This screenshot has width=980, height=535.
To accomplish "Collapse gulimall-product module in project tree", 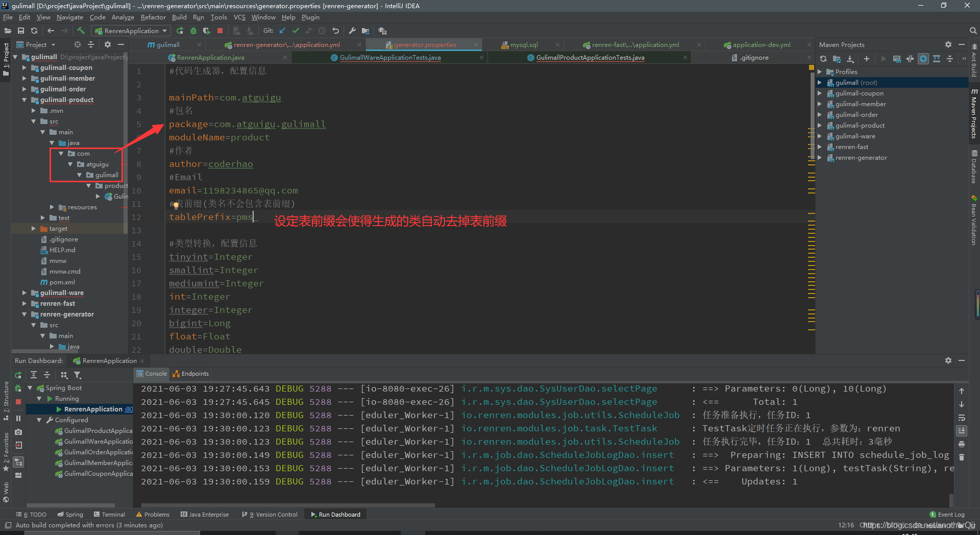I will 24,100.
